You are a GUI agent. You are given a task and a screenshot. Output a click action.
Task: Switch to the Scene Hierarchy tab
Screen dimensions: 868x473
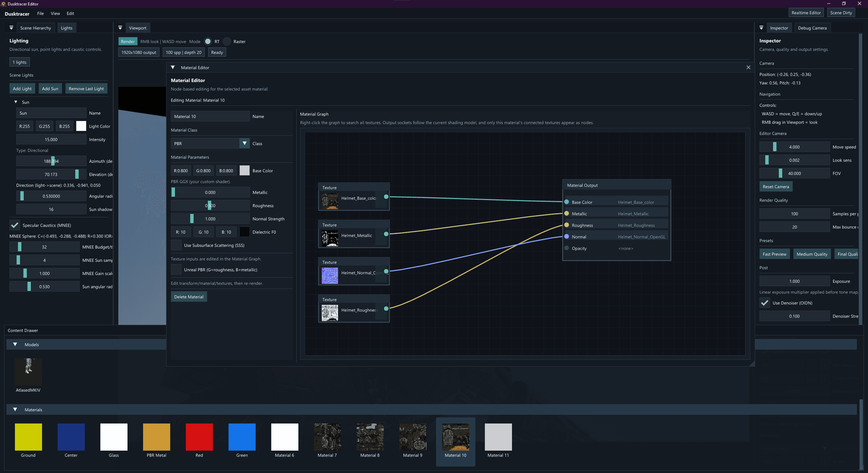(36, 28)
